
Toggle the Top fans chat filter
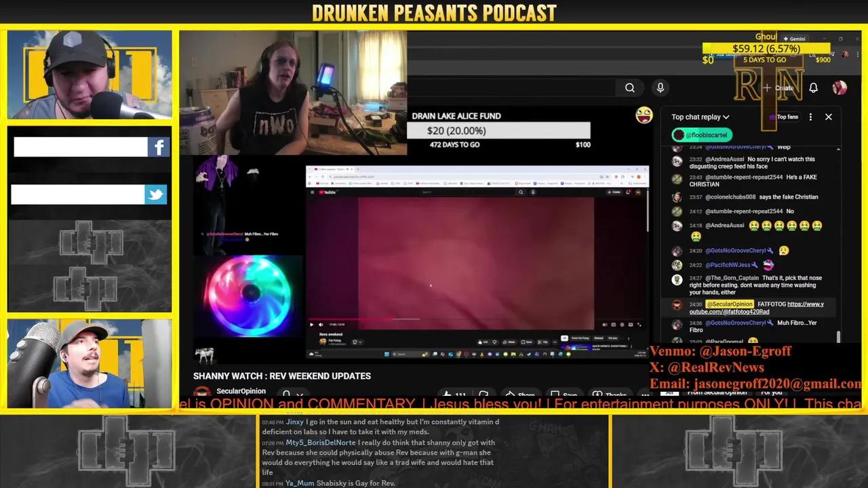tap(785, 117)
